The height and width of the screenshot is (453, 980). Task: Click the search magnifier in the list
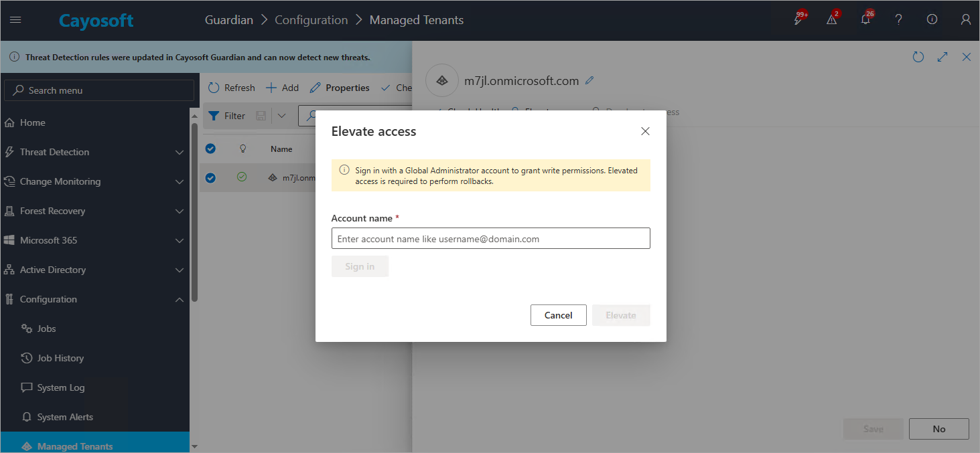click(x=311, y=116)
